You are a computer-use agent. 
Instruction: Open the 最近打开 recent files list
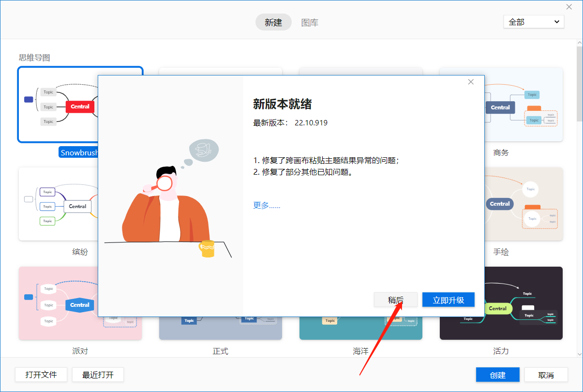coord(98,375)
